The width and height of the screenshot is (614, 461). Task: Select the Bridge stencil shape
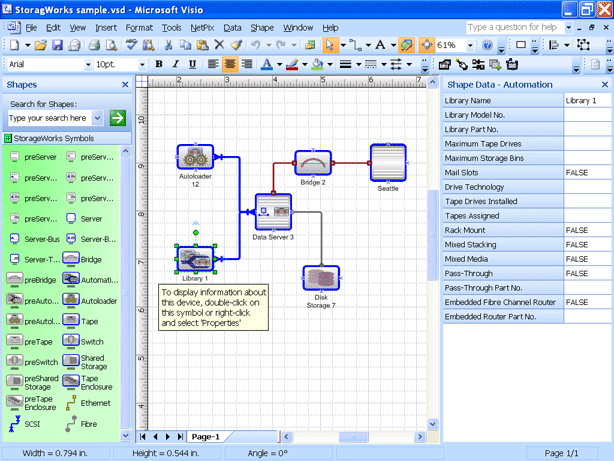82,259
